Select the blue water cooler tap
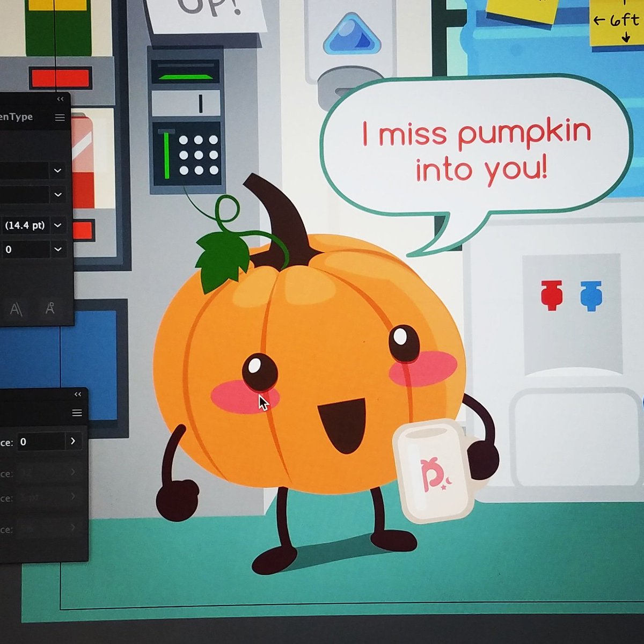 [x=591, y=295]
